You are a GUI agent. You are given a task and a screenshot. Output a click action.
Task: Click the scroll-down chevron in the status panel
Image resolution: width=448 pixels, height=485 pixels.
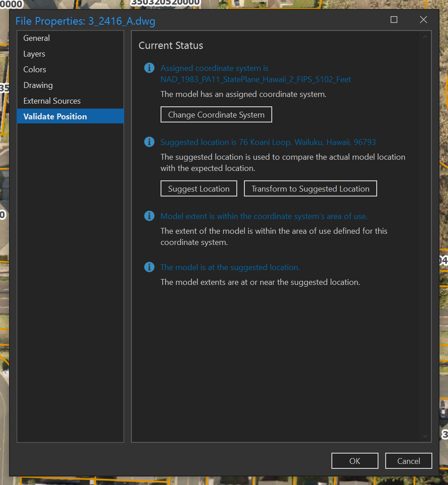coord(425,436)
